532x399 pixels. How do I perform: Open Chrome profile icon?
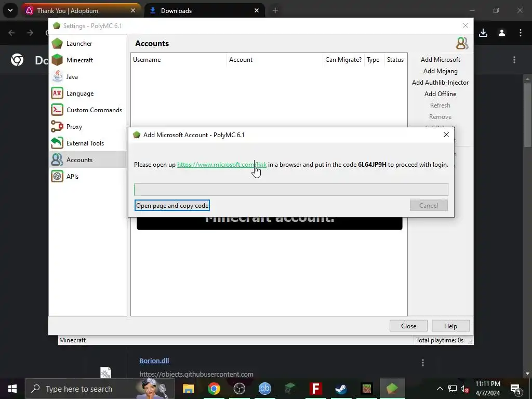click(502, 33)
